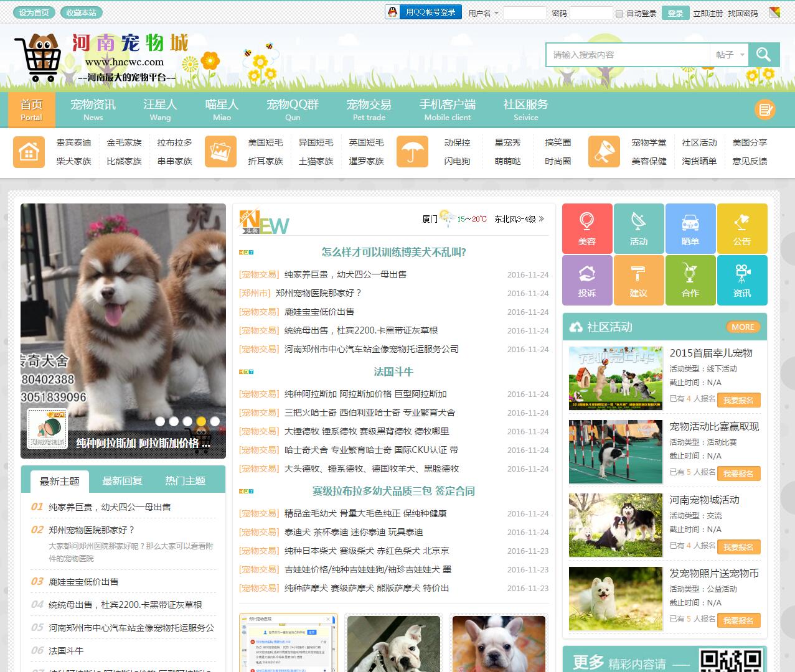Screen dimensions: 795x672
Task: Click the 用QQ帐号登录 button
Action: tap(423, 12)
